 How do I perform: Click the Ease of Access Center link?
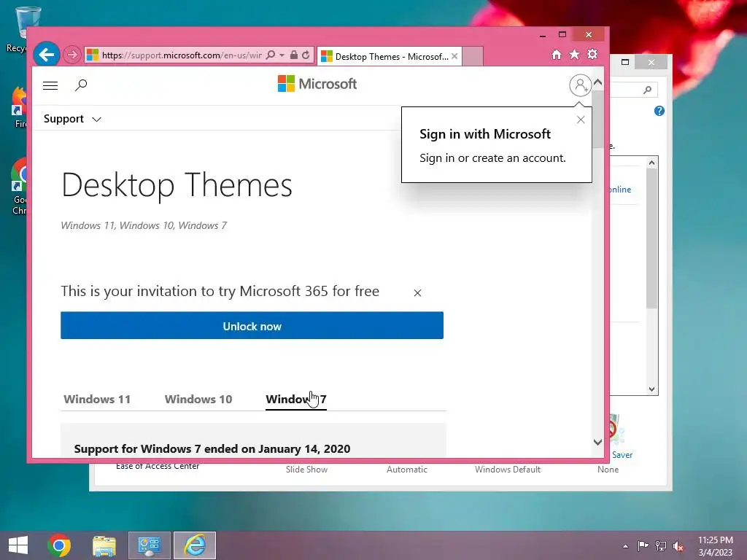[x=158, y=466]
